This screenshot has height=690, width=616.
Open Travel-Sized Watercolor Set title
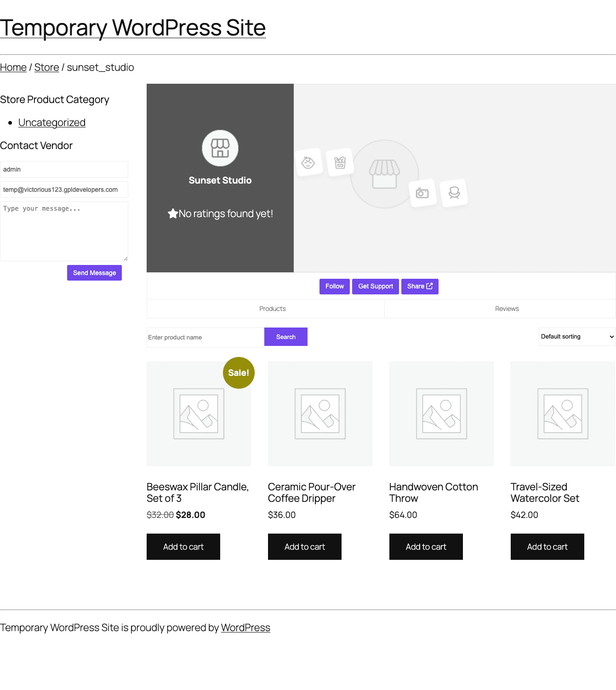545,492
